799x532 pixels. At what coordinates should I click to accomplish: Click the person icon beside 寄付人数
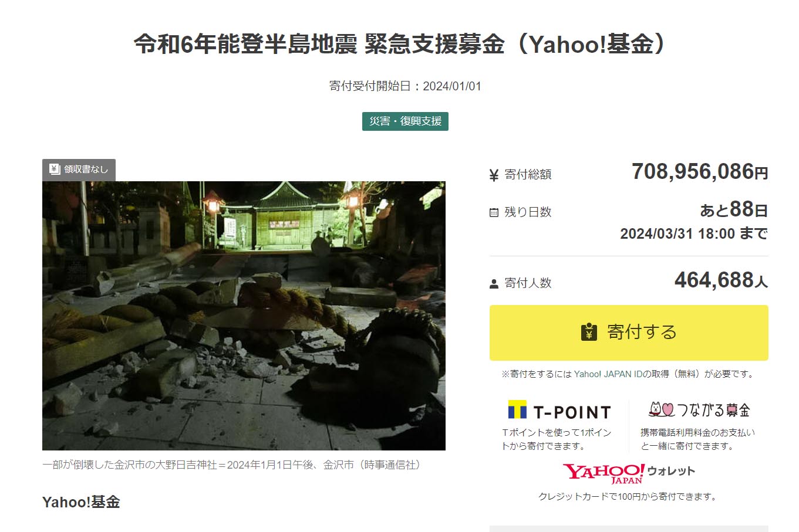click(x=494, y=284)
